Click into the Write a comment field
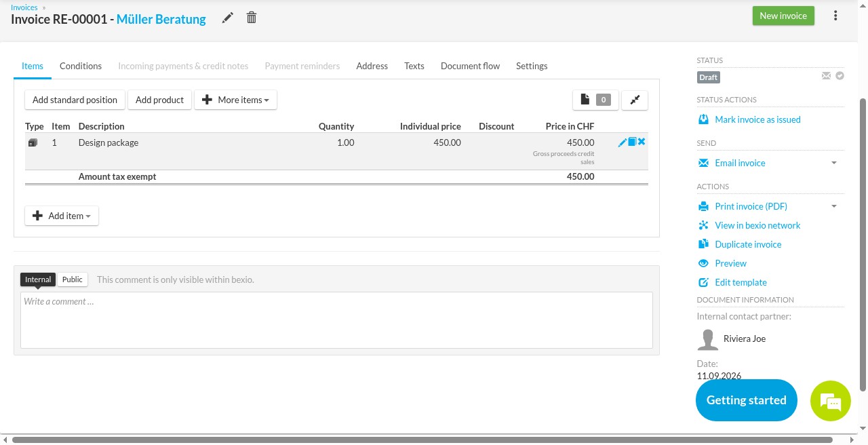The image size is (868, 445). point(336,320)
